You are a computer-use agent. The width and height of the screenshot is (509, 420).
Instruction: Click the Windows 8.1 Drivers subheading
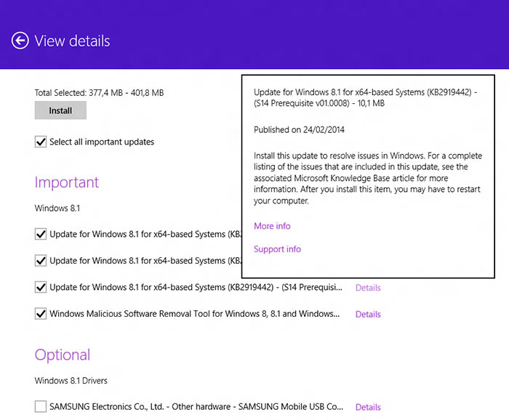pyautogui.click(x=71, y=381)
